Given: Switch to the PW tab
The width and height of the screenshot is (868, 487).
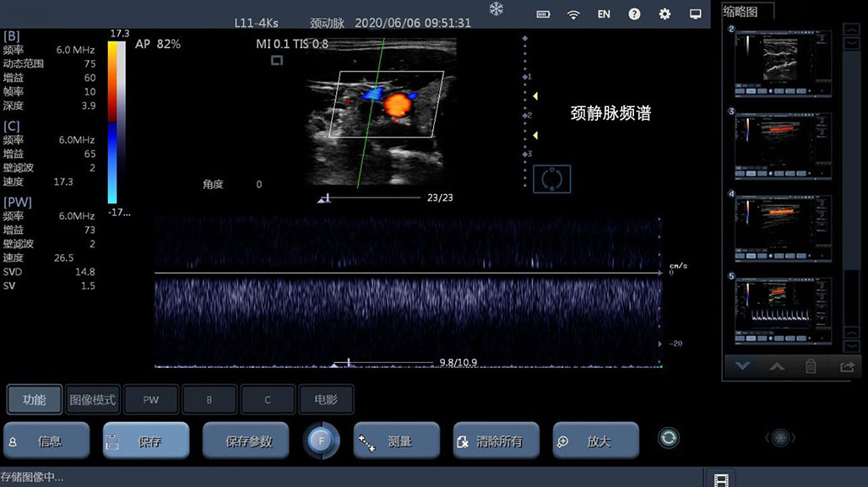Looking at the screenshot, I should 150,399.
